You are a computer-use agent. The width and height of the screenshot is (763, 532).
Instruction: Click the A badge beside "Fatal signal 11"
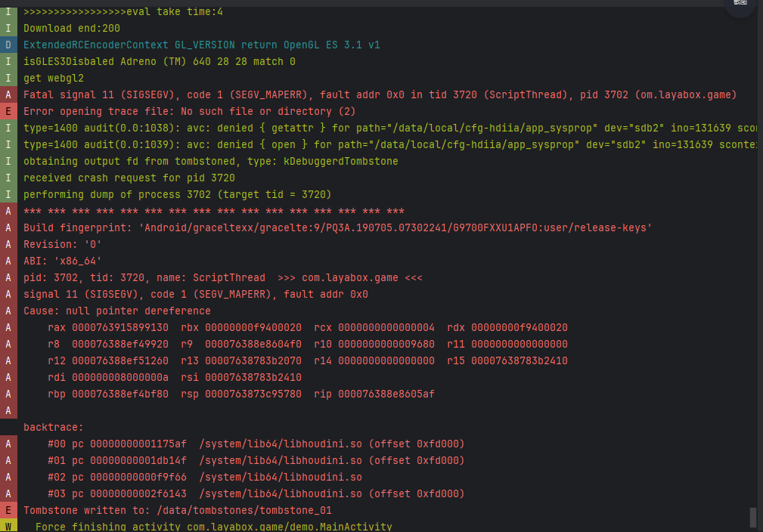pyautogui.click(x=8, y=94)
